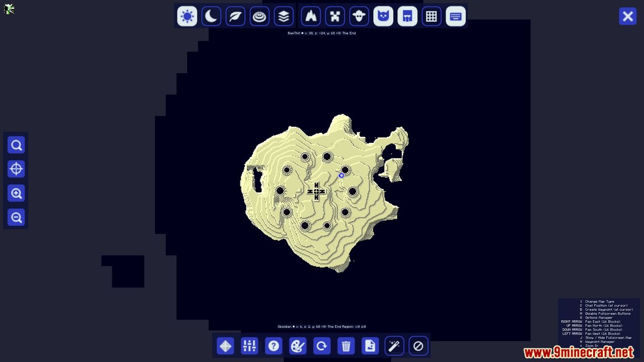Screen dimensions: 644x362
Task: Click the 'Pan East (16 Blocks)' line
Action: [602, 322]
